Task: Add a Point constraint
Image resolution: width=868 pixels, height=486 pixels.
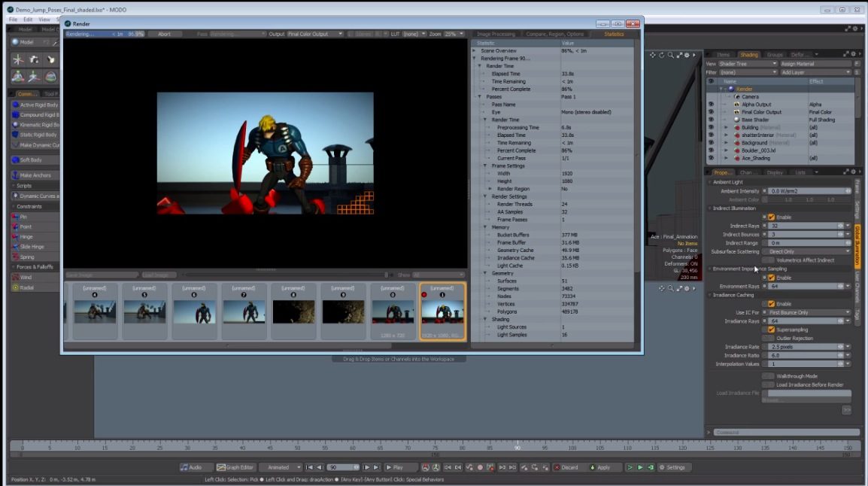Action: click(35, 227)
